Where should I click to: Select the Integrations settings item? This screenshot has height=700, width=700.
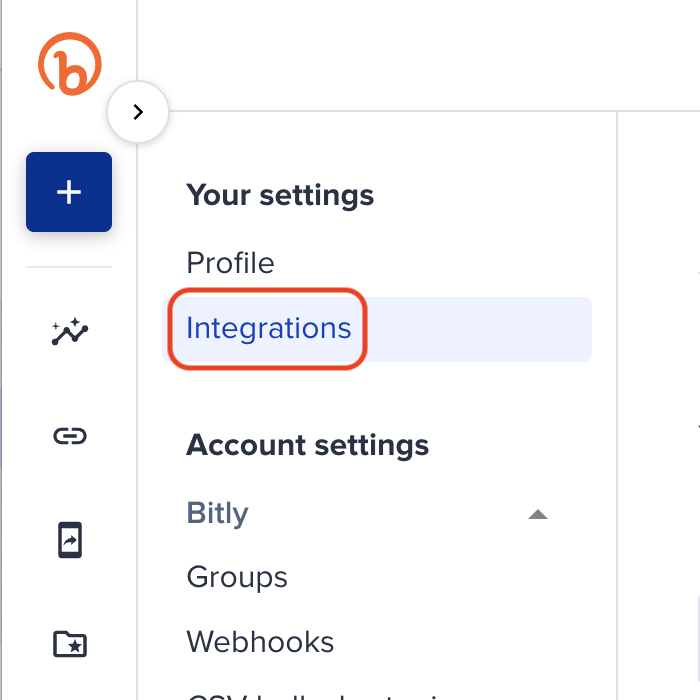tap(377, 329)
